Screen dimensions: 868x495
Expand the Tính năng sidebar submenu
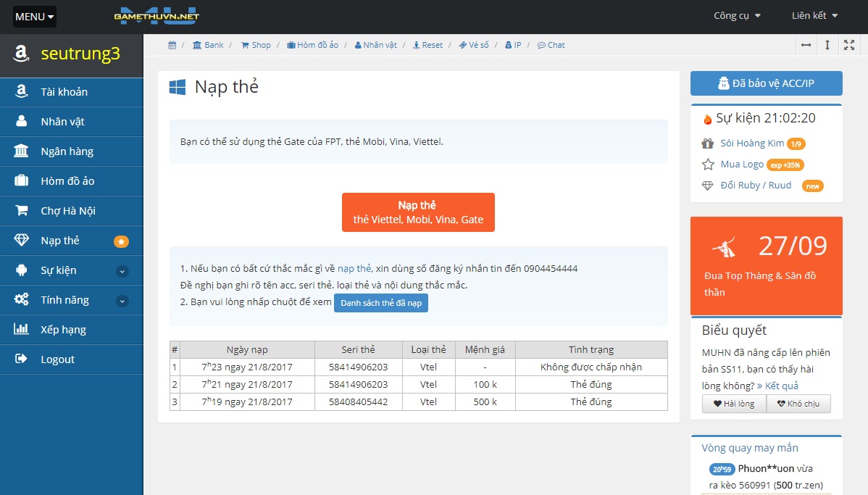(x=122, y=301)
